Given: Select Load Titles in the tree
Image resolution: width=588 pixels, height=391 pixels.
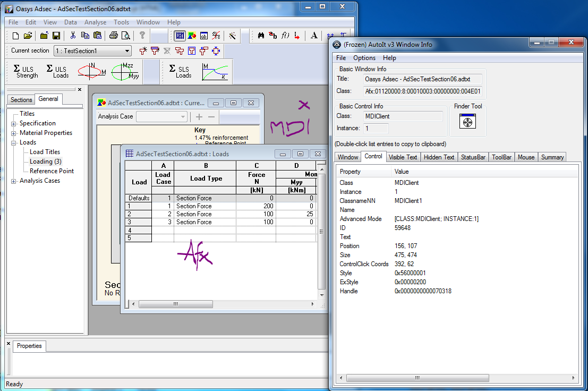Looking at the screenshot, I should (45, 152).
